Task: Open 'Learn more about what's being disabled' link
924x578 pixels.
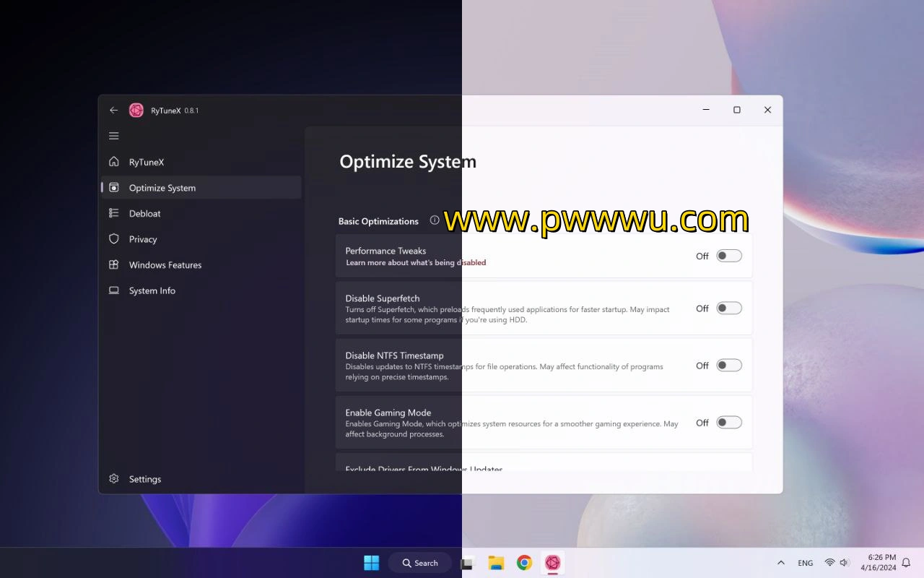Action: pyautogui.click(x=416, y=263)
